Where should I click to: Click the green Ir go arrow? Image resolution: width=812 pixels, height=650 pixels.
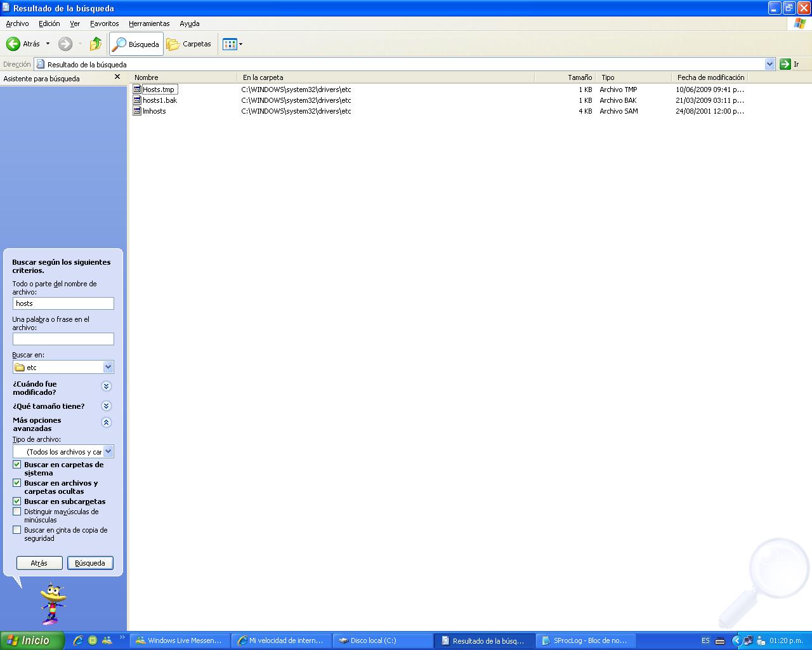click(x=785, y=64)
